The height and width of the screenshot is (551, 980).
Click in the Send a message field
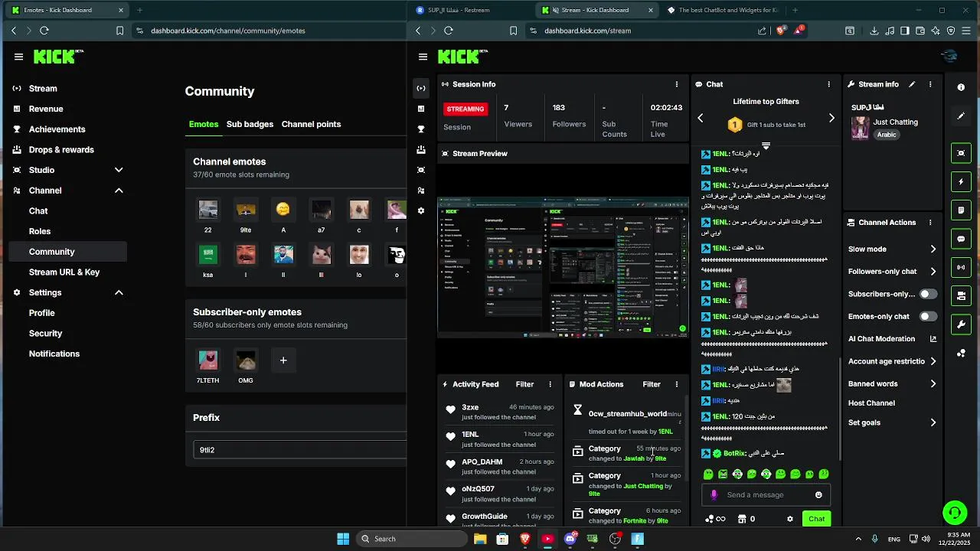coord(766,495)
